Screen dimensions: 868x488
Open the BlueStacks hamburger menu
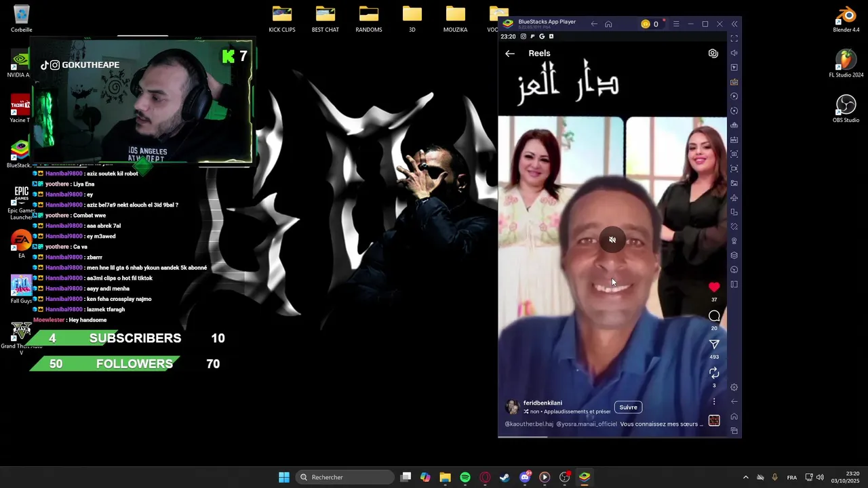(676, 24)
